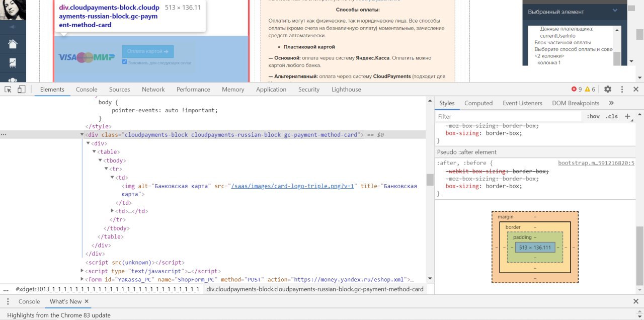Open the Lighthouse tab
644x320 pixels.
[x=346, y=89]
